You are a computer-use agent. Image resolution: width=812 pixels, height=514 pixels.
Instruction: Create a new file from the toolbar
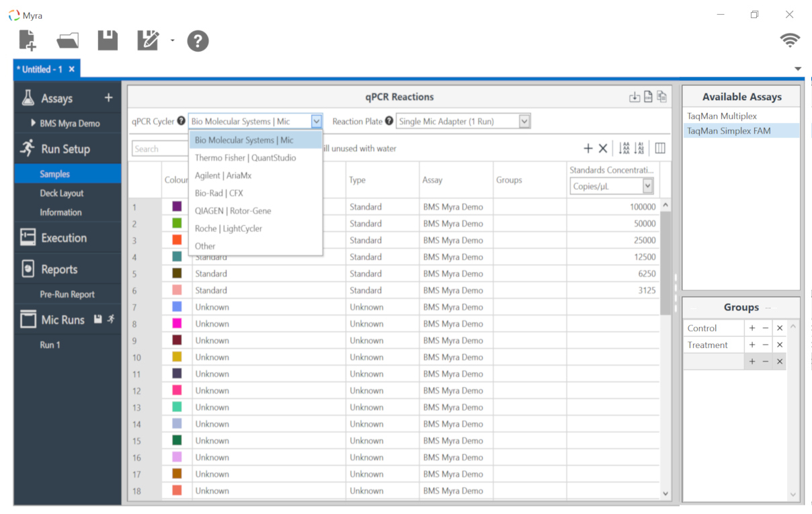click(28, 41)
